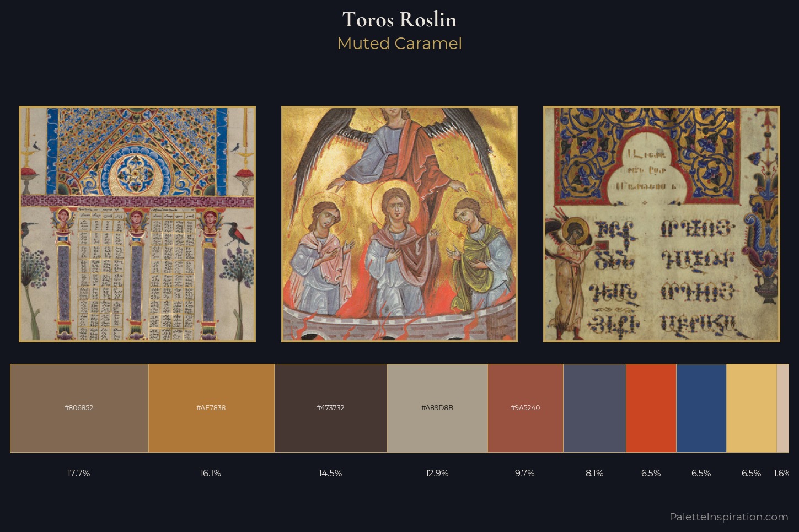The image size is (799, 532).
Task: Click the 8.1% percentage label
Action: (594, 473)
